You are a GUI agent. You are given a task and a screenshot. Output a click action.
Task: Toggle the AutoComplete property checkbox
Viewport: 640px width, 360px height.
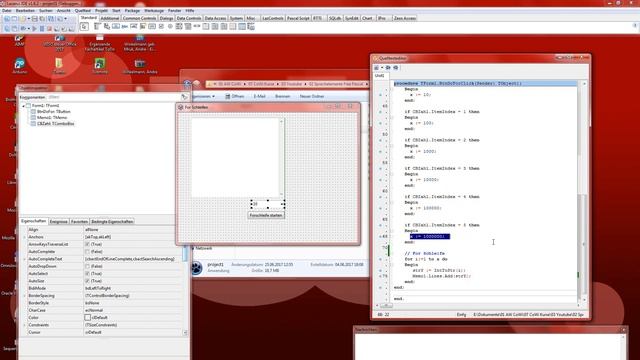tap(87, 251)
